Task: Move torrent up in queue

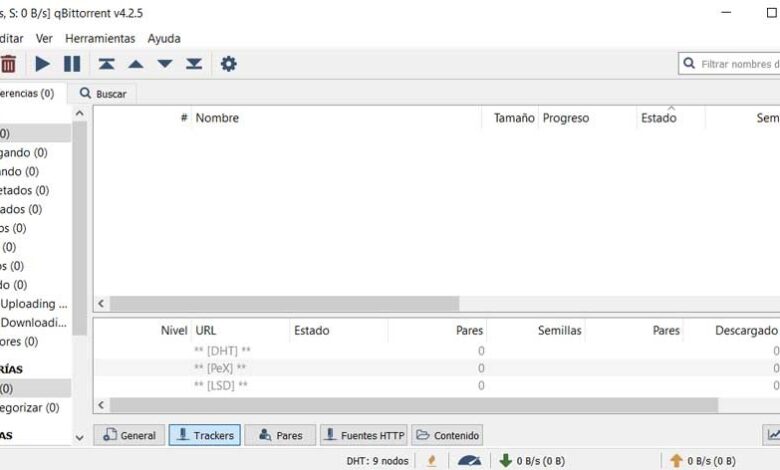Action: pyautogui.click(x=136, y=64)
